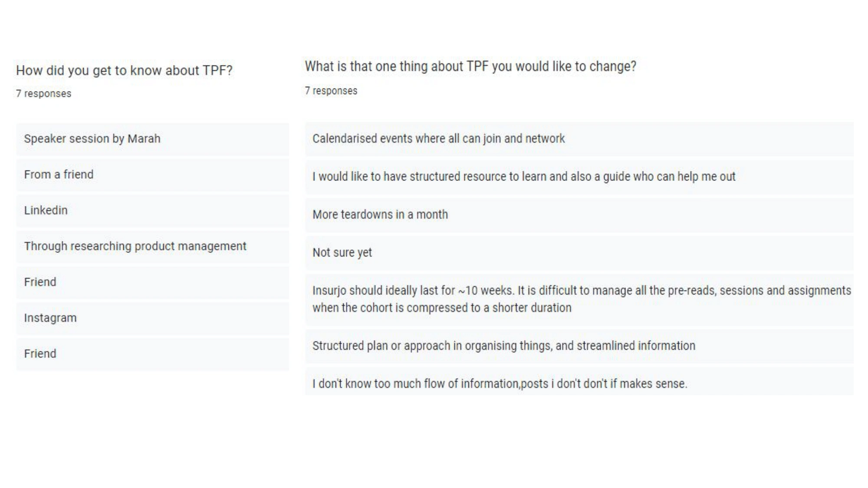Select the 'Speaker session by Marah' response
The width and height of the screenshot is (868, 488).
pyautogui.click(x=152, y=139)
